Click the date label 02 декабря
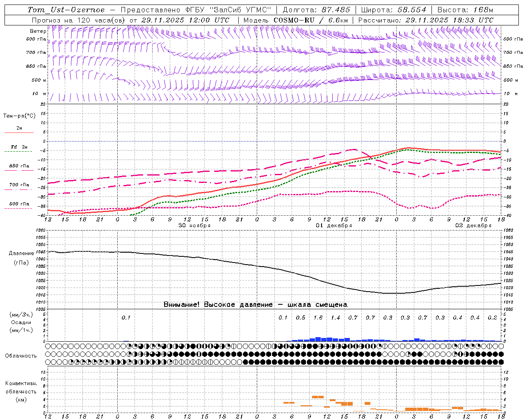 click(x=473, y=226)
